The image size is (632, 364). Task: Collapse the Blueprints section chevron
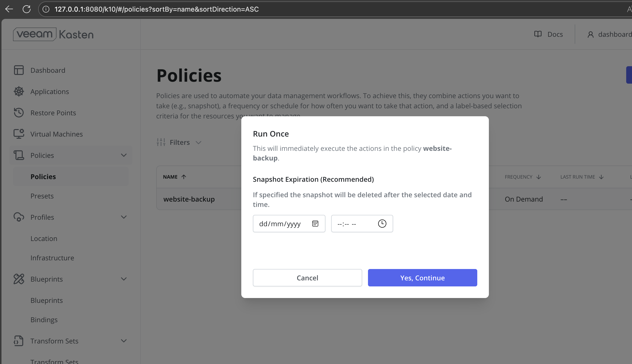[x=124, y=279]
